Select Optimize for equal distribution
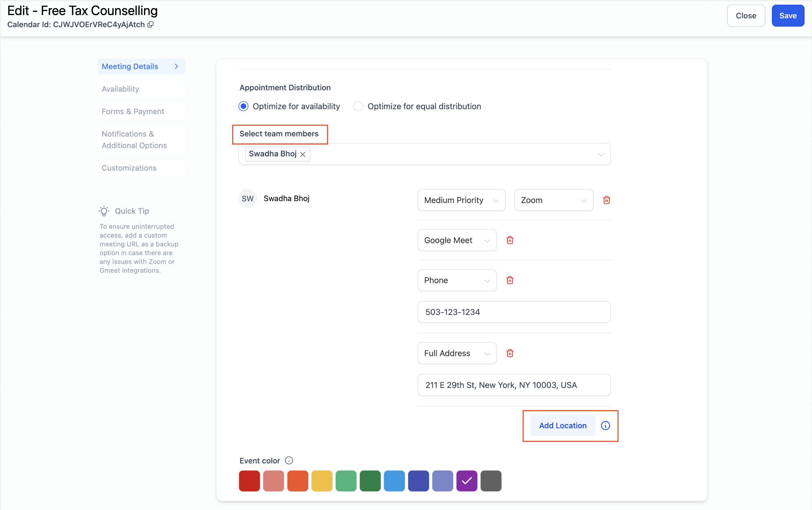This screenshot has height=510, width=812. pyautogui.click(x=358, y=106)
